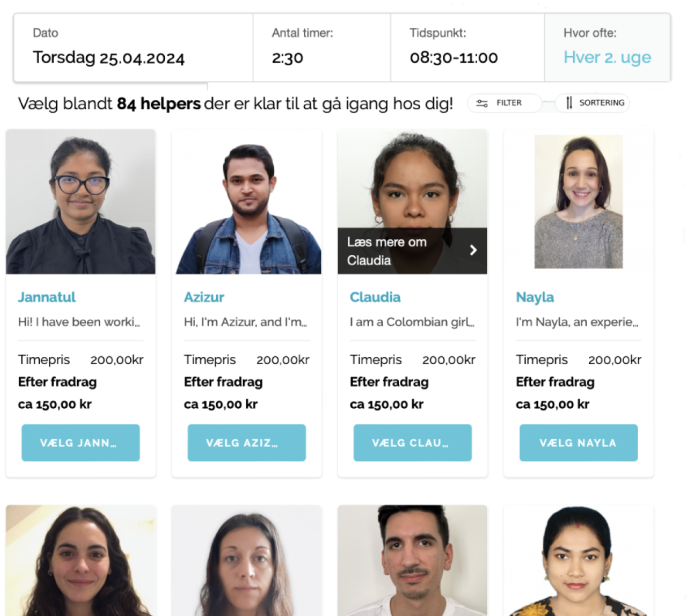
Task: Click the filter sliders icon
Action: point(482,103)
